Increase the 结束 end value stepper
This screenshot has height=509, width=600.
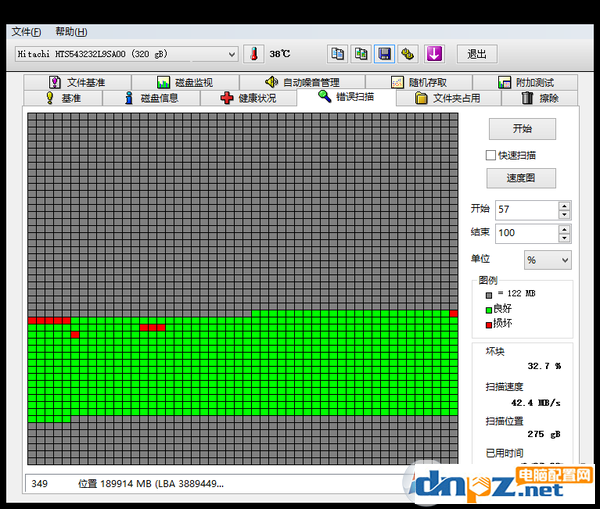[564, 229]
